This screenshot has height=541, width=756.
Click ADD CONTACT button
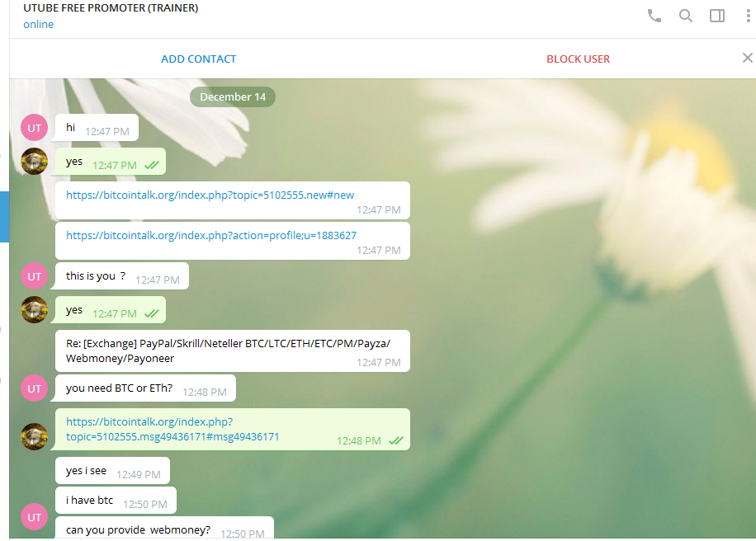click(x=199, y=59)
